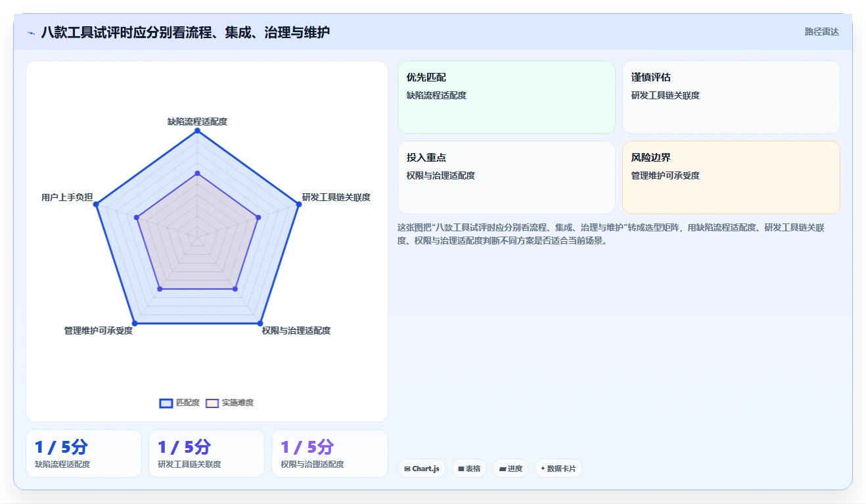Select the 表格 tag chip
Image resolution: width=866 pixels, height=504 pixels.
pos(469,469)
